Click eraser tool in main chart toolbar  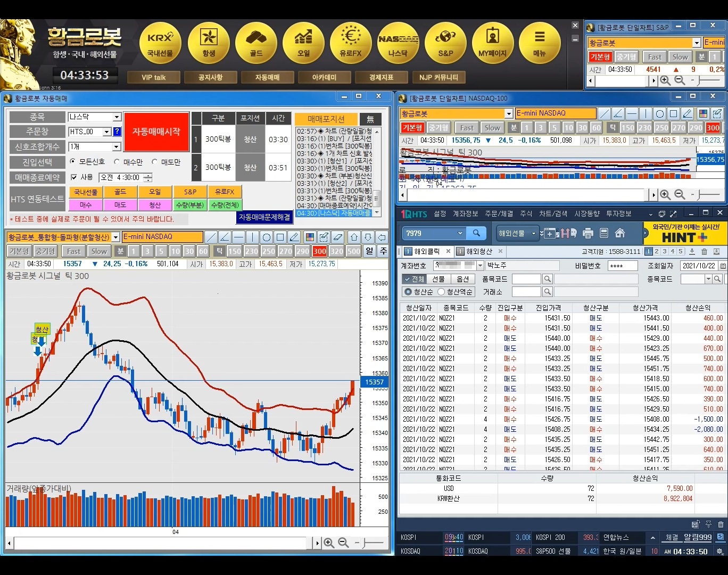click(x=337, y=237)
